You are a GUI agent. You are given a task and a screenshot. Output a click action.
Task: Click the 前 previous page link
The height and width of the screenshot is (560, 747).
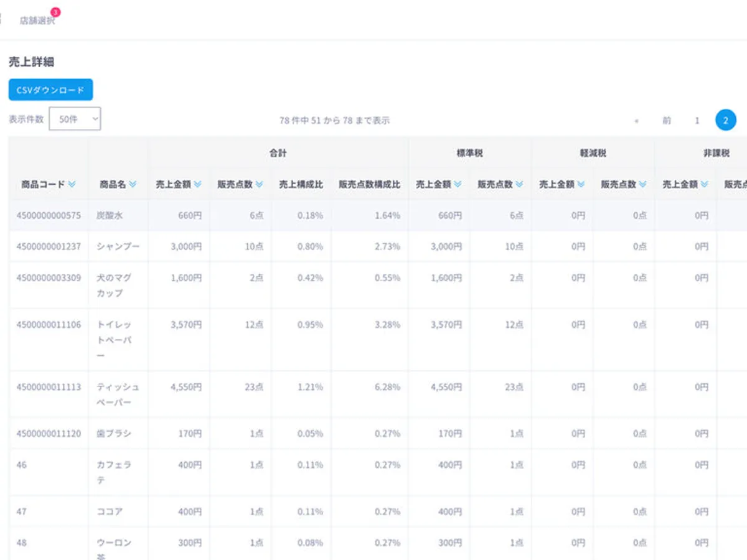tap(667, 121)
